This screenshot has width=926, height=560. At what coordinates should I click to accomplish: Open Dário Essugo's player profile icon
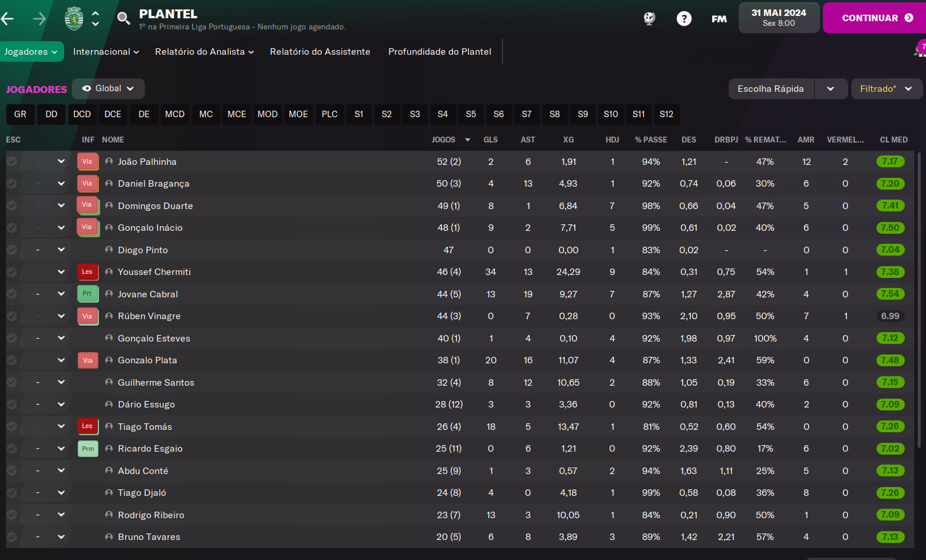109,404
